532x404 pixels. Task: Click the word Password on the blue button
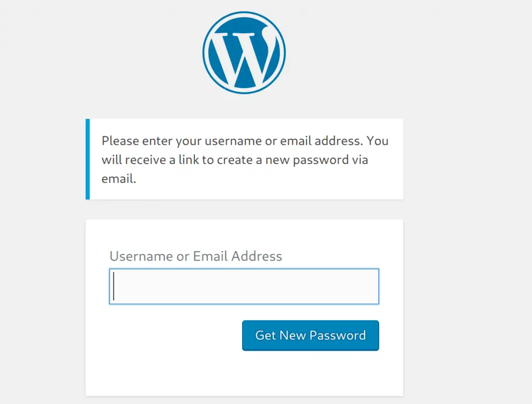[338, 335]
